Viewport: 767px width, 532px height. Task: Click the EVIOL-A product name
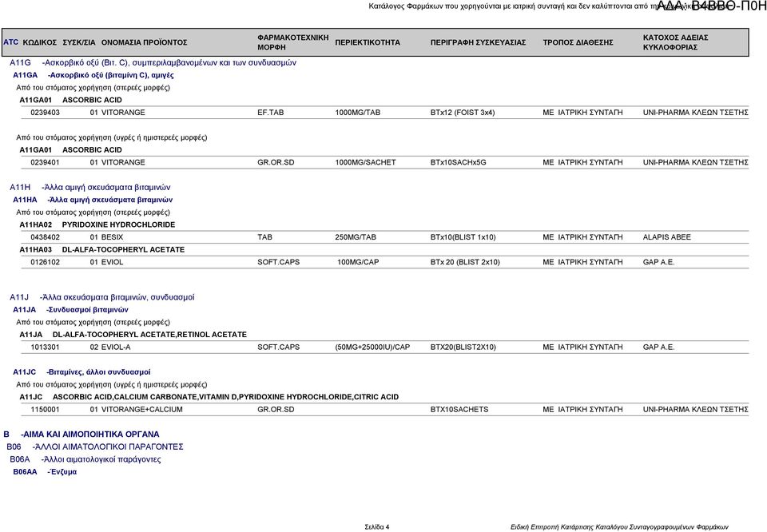pyautogui.click(x=115, y=347)
